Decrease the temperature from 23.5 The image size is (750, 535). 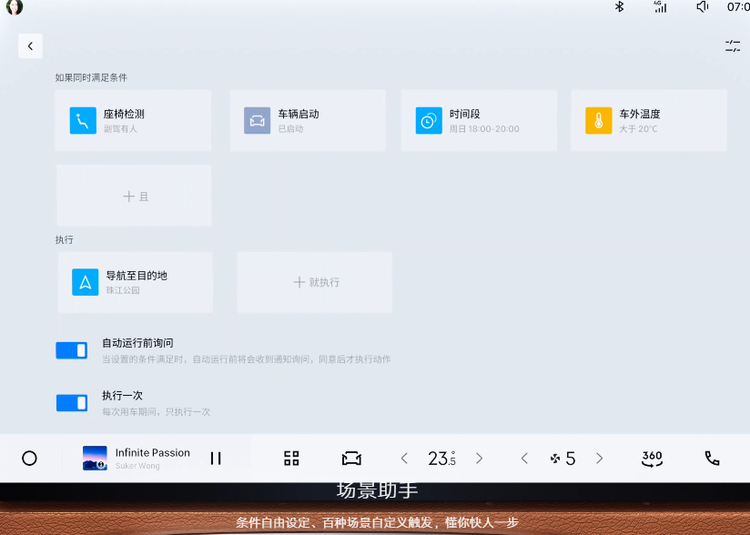point(404,458)
